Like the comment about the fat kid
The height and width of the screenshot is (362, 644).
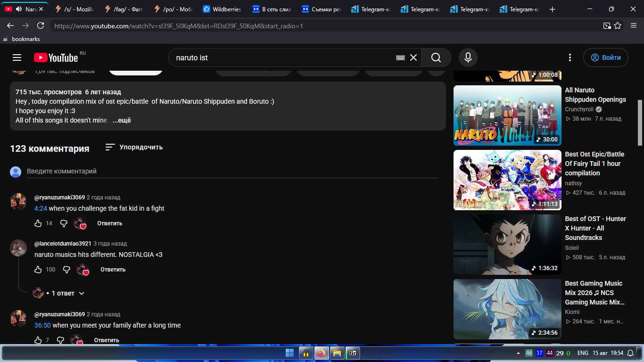pos(38,223)
